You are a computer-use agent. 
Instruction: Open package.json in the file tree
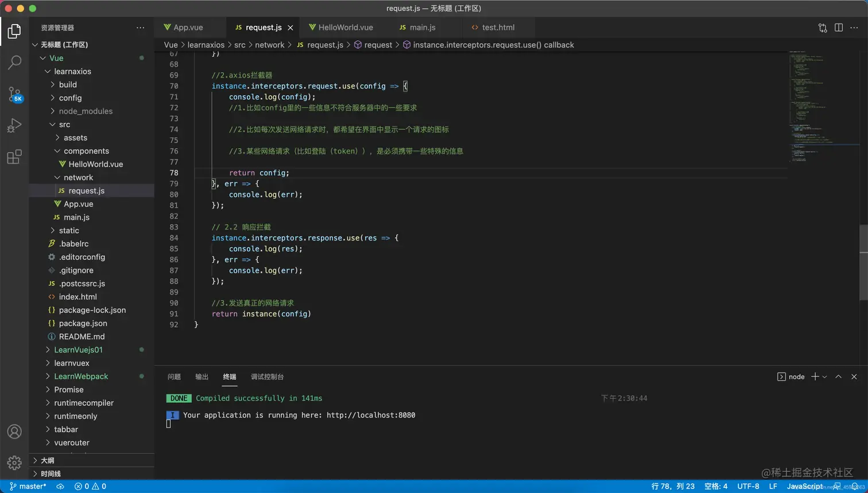pos(92,323)
